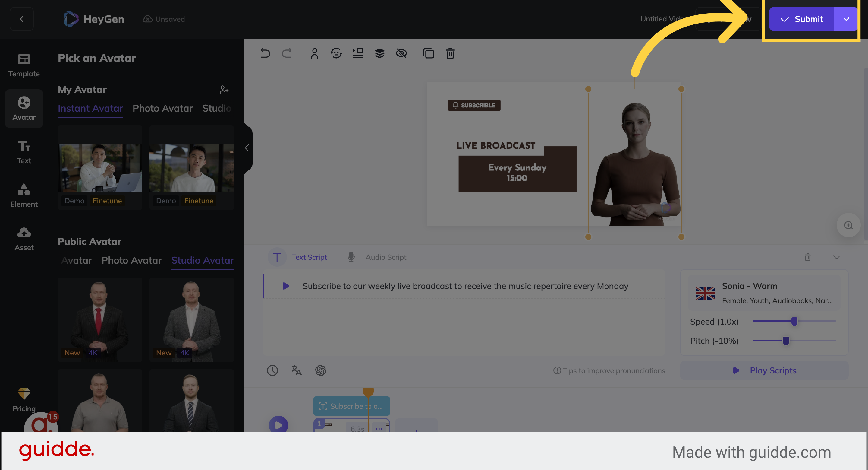868x470 pixels.
Task: Hide the selected element with the eye-slash toggle
Action: pyautogui.click(x=402, y=53)
